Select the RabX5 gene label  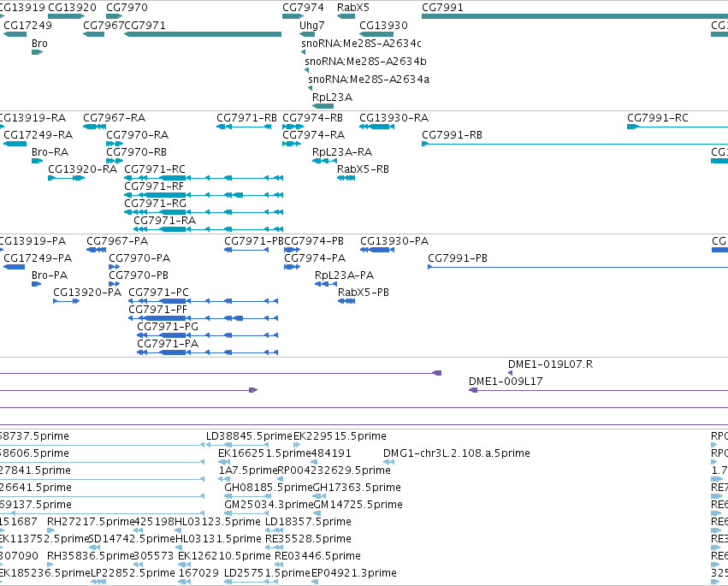point(353,8)
